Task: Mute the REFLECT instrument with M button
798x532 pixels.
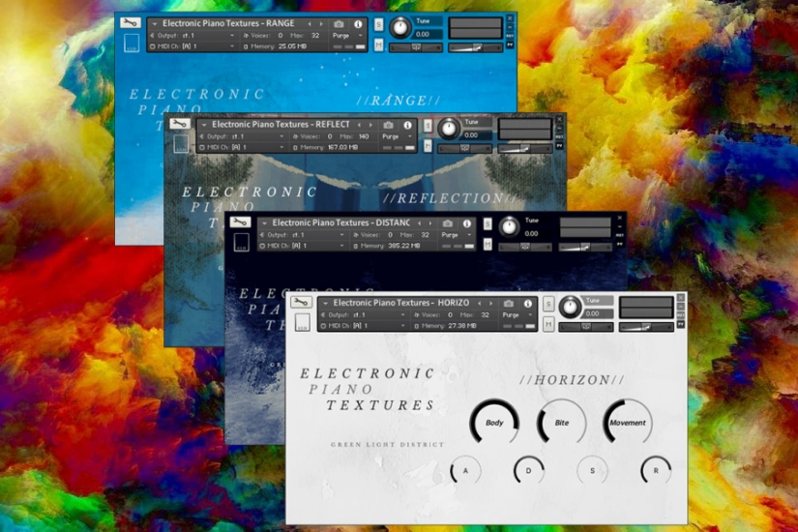Action: tap(428, 146)
